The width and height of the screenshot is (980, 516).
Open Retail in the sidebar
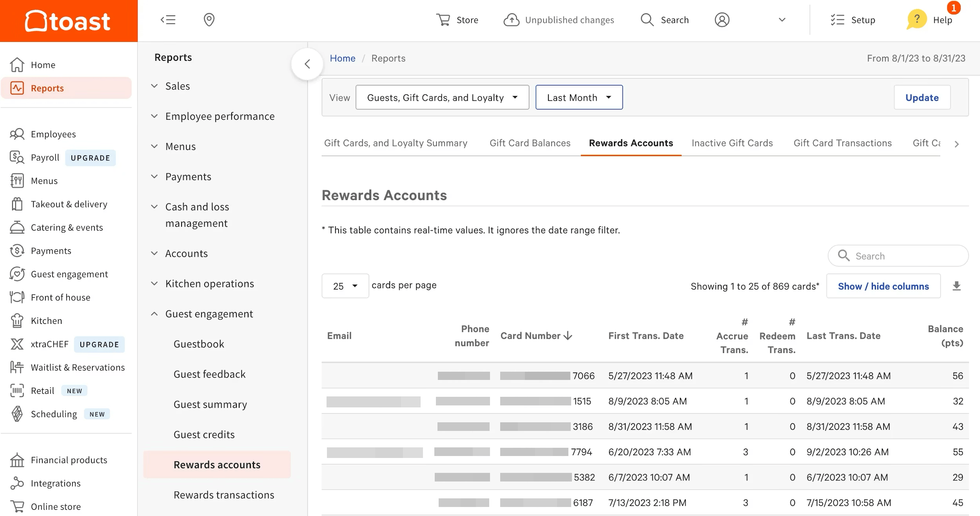(42, 391)
